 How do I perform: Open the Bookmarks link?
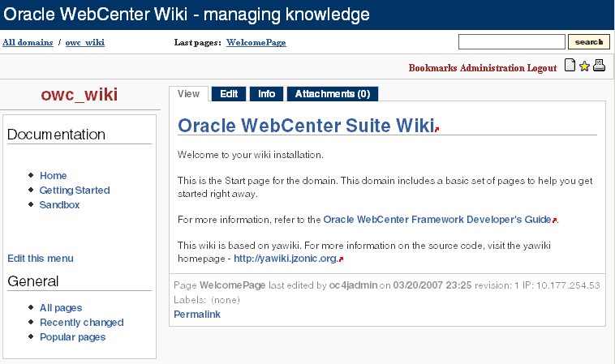(432, 68)
